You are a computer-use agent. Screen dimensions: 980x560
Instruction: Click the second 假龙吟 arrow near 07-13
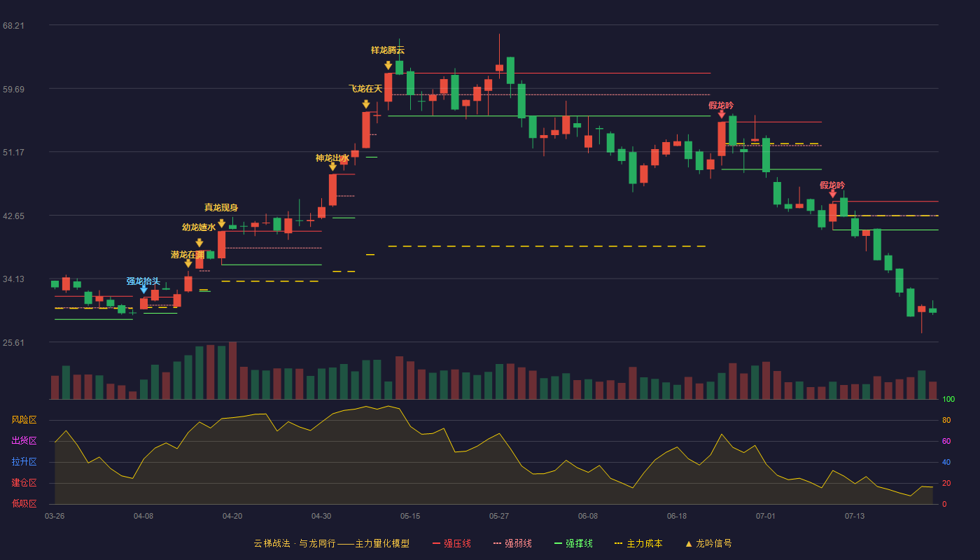(x=833, y=193)
